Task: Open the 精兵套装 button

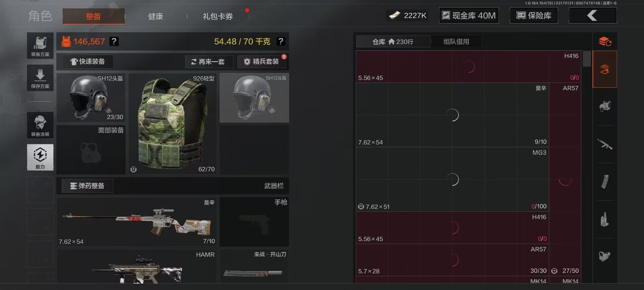Action: (262, 62)
